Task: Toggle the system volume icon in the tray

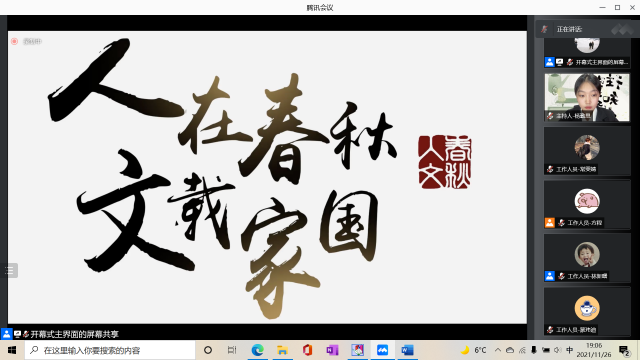Action: coord(558,350)
